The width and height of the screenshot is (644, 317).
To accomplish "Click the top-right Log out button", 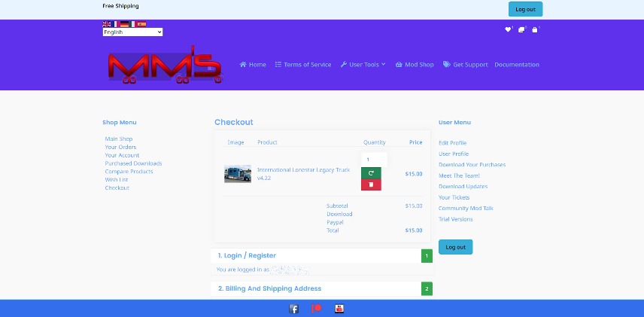I will (x=525, y=9).
